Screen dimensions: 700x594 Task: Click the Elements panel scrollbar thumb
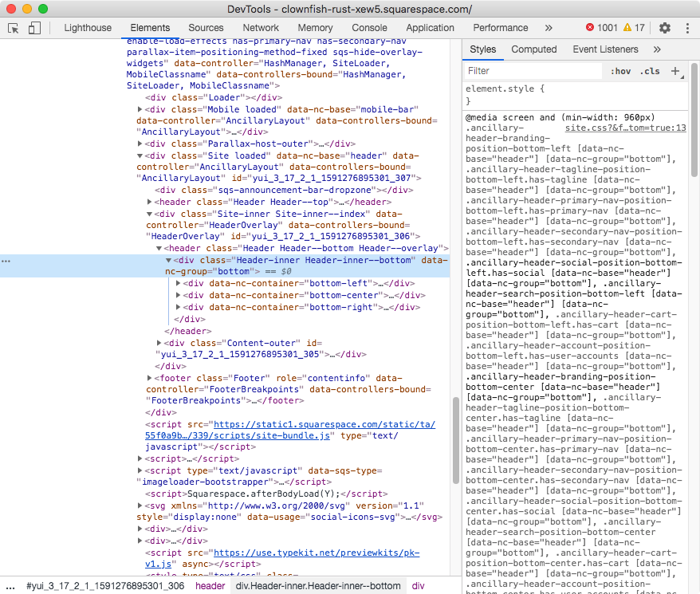tap(456, 440)
